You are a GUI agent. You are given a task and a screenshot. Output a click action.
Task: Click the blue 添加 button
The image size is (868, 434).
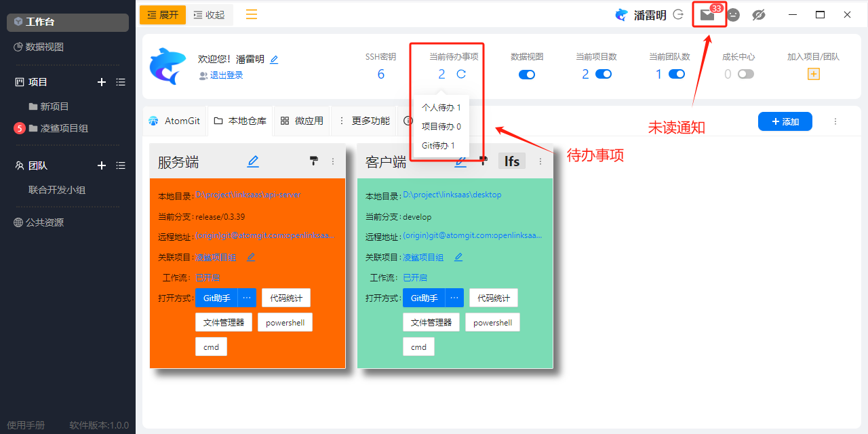[x=785, y=121]
